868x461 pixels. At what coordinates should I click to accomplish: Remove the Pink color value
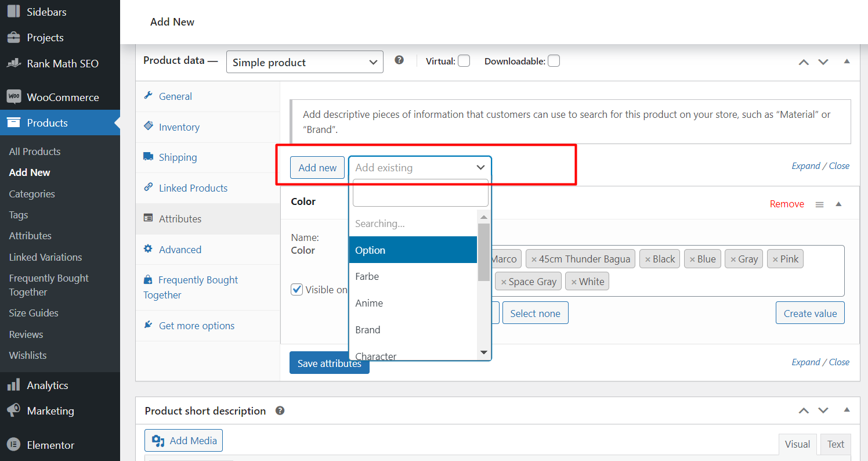pos(775,260)
